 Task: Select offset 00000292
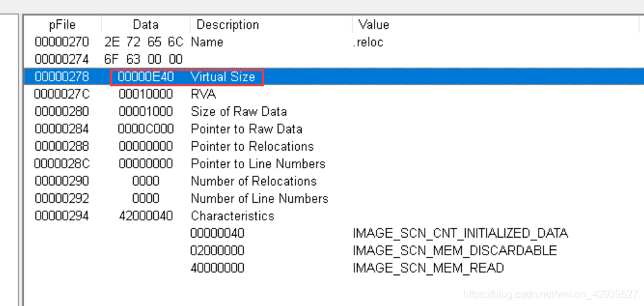tap(62, 198)
